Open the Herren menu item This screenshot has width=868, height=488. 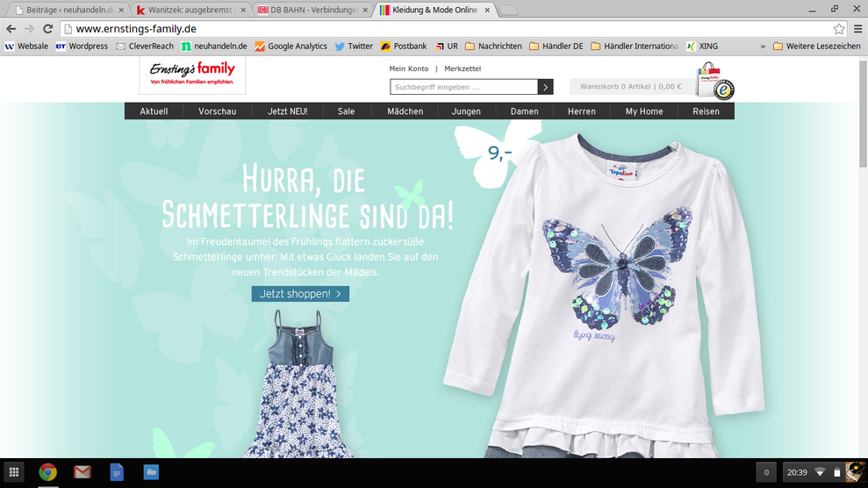(x=582, y=111)
